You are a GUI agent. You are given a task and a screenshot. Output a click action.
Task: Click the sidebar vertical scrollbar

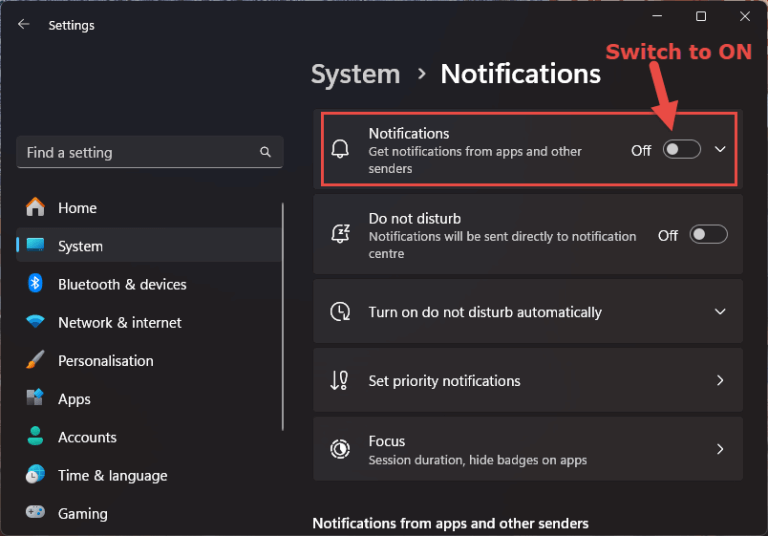pyautogui.click(x=283, y=317)
